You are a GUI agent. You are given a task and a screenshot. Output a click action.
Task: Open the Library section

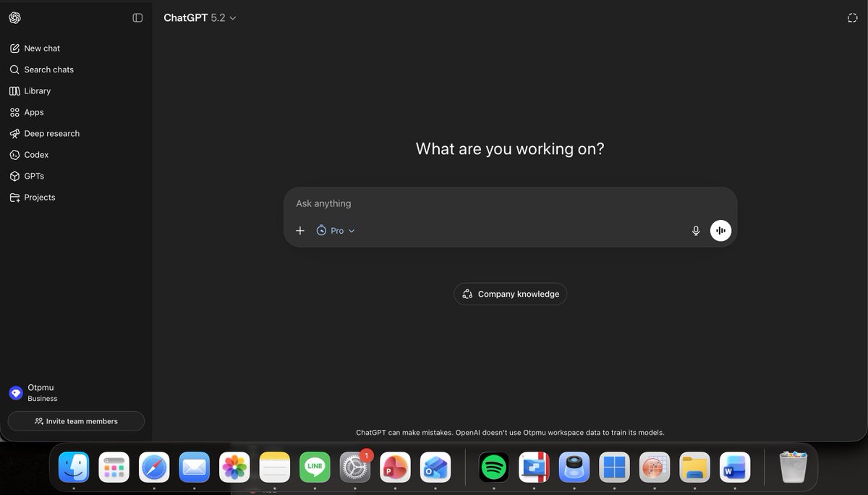pyautogui.click(x=76, y=91)
